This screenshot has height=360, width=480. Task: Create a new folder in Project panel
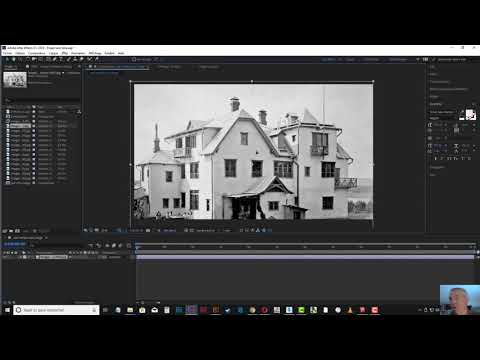(x=11, y=231)
